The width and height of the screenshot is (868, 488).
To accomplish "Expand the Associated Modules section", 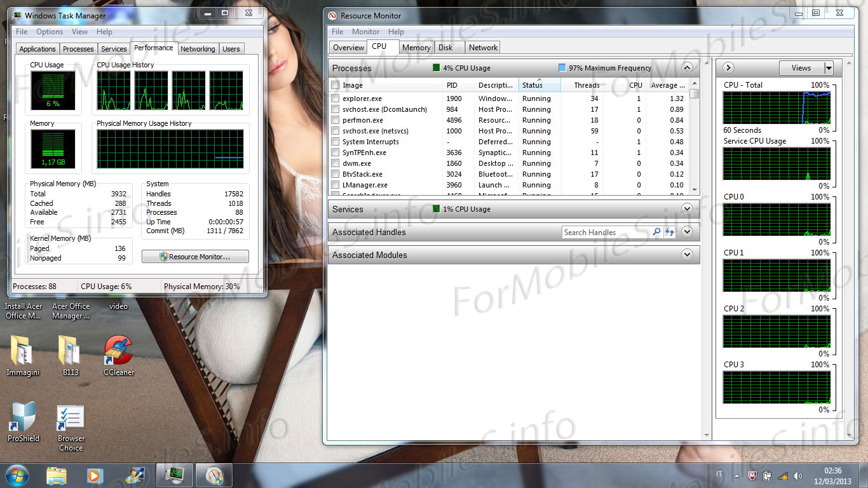I will pos(686,255).
